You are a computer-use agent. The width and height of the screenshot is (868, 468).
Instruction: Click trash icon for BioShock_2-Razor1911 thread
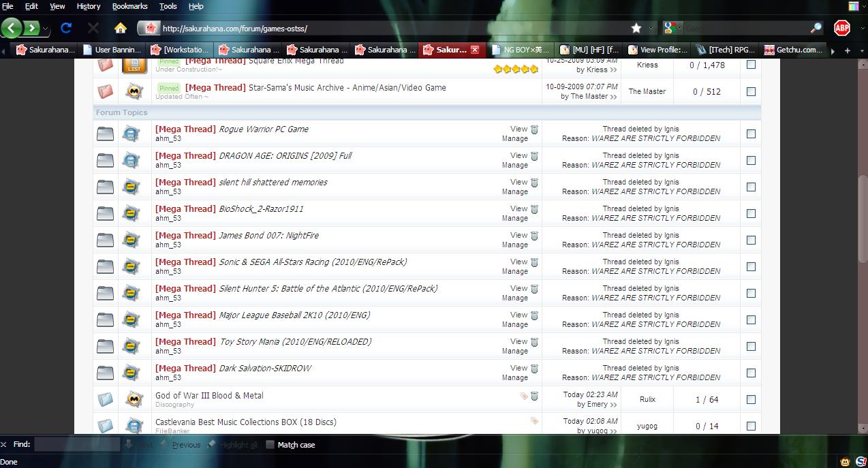[x=535, y=209]
